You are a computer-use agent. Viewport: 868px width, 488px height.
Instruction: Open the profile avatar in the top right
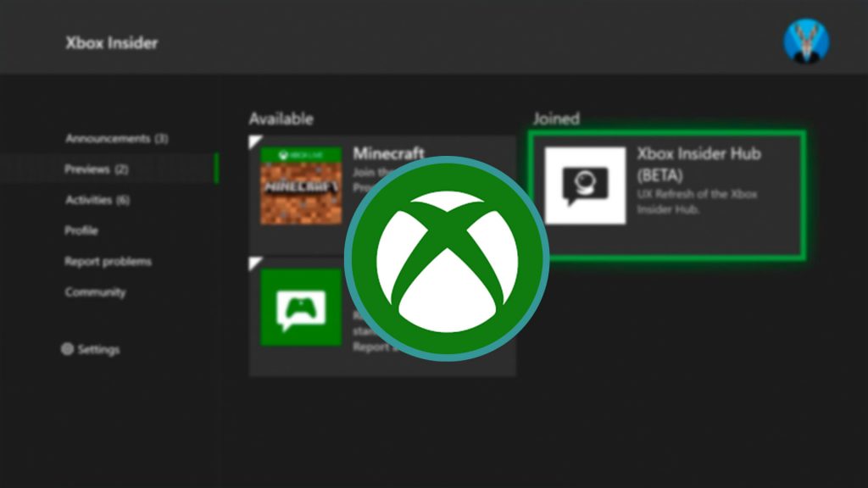point(805,41)
